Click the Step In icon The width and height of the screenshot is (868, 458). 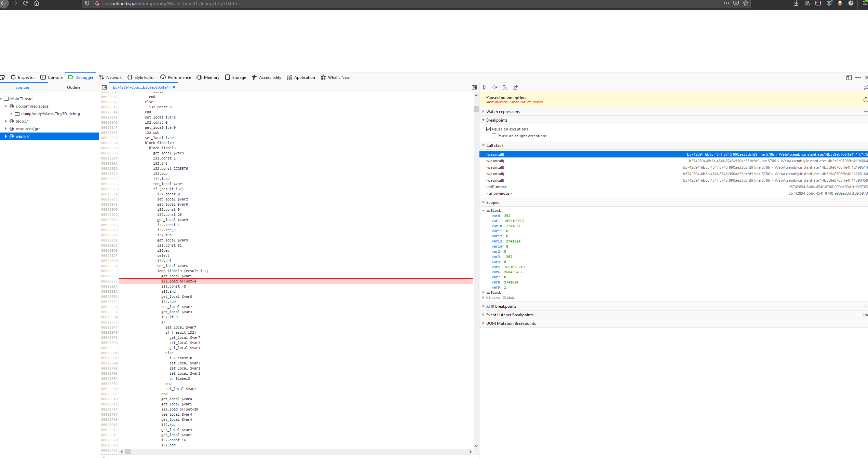click(x=505, y=87)
